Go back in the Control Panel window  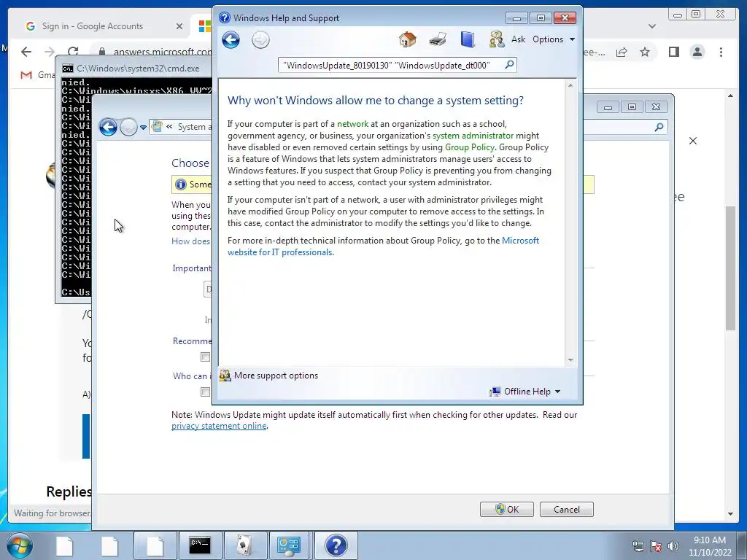click(108, 127)
